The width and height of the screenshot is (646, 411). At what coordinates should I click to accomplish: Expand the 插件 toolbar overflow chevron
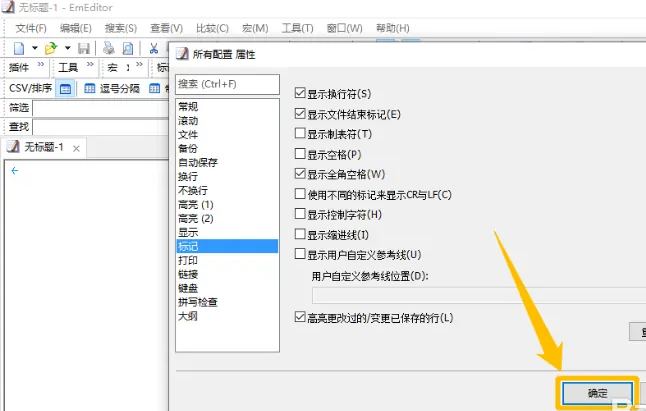pos(40,64)
